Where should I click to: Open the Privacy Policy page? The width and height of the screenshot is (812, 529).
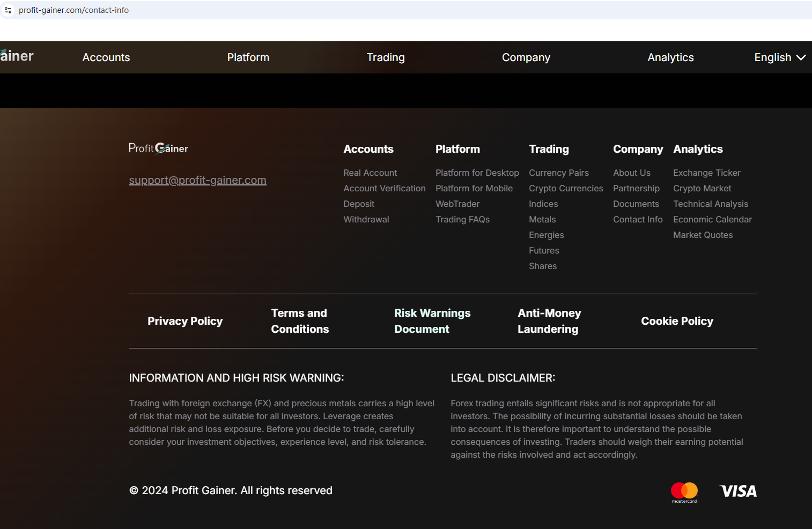[x=185, y=321]
